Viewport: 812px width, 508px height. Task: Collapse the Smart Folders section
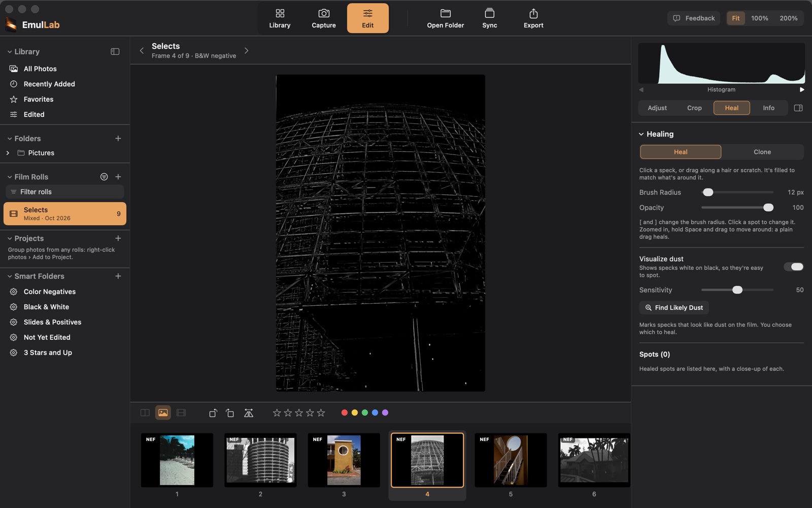coord(10,276)
